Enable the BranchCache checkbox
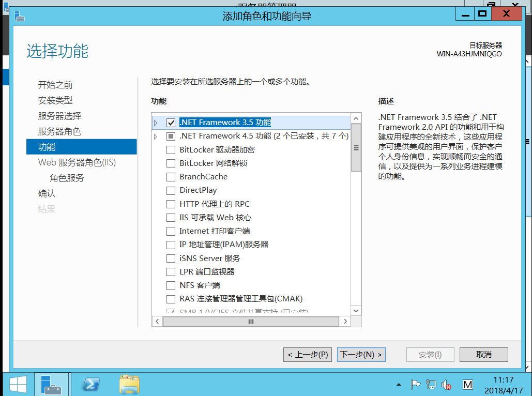Viewport: 532px width, 396px height. (x=171, y=177)
